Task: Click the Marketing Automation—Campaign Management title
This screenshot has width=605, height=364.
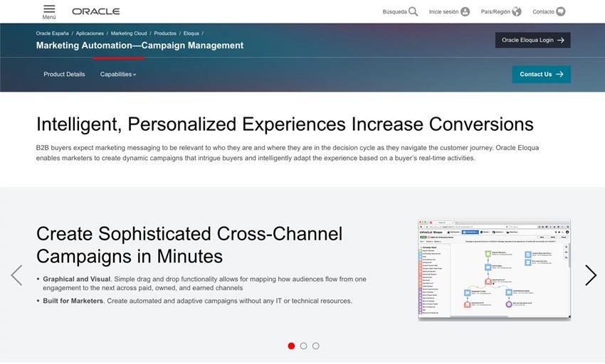Action: tap(140, 45)
